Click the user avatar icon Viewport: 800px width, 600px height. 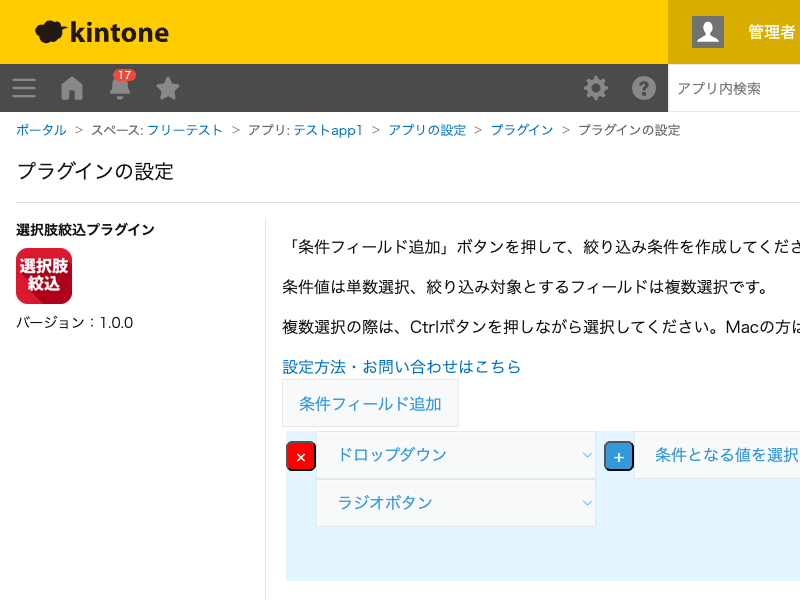708,32
